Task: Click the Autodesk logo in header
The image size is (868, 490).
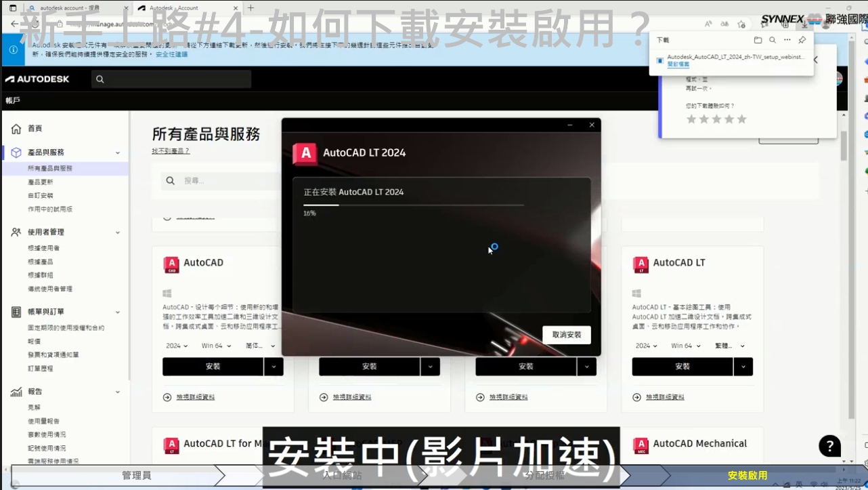Action: (x=37, y=79)
